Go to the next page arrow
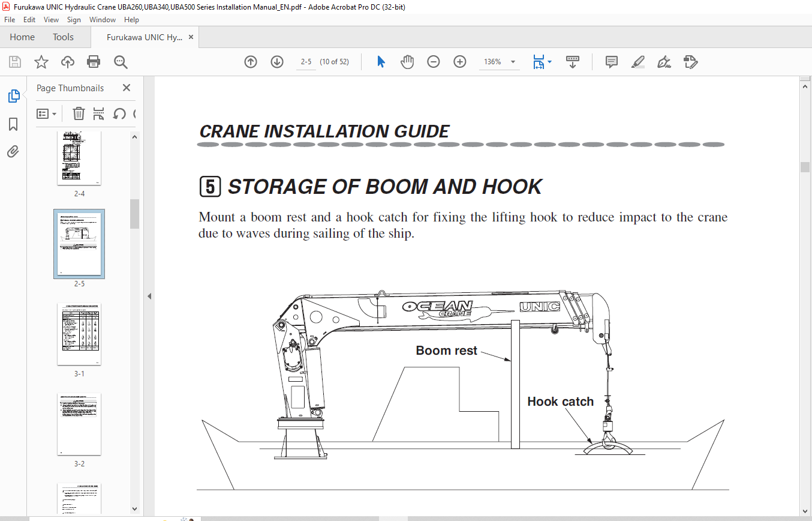The width and height of the screenshot is (812, 521). click(277, 62)
